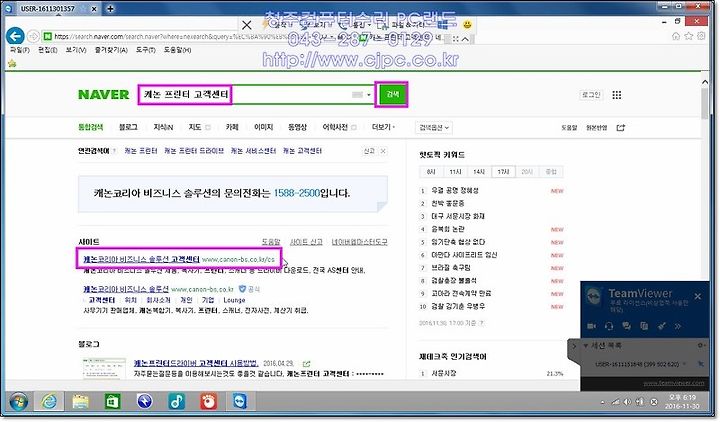The image size is (720, 422).
Task: Open browser home page icon
Action: [675, 36]
